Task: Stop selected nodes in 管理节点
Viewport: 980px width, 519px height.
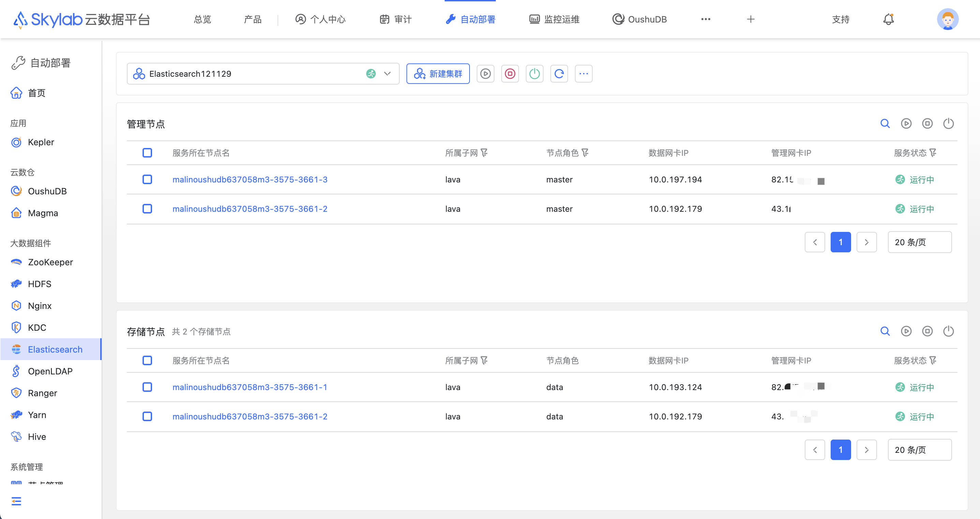Action: pos(927,123)
